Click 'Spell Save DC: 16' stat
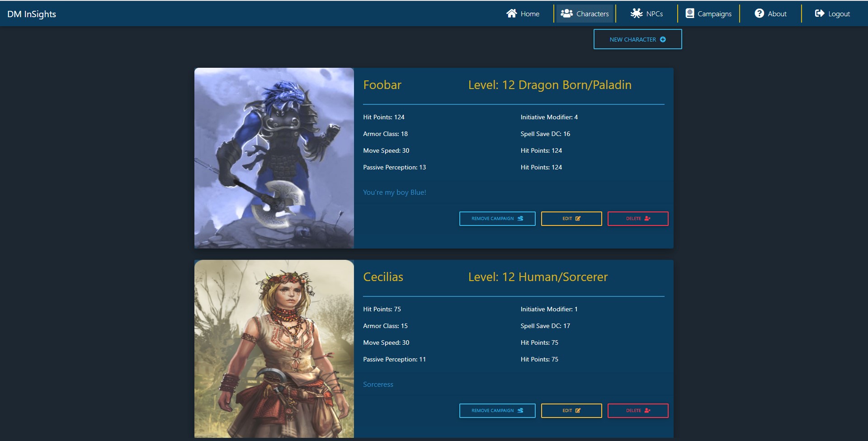 click(545, 134)
